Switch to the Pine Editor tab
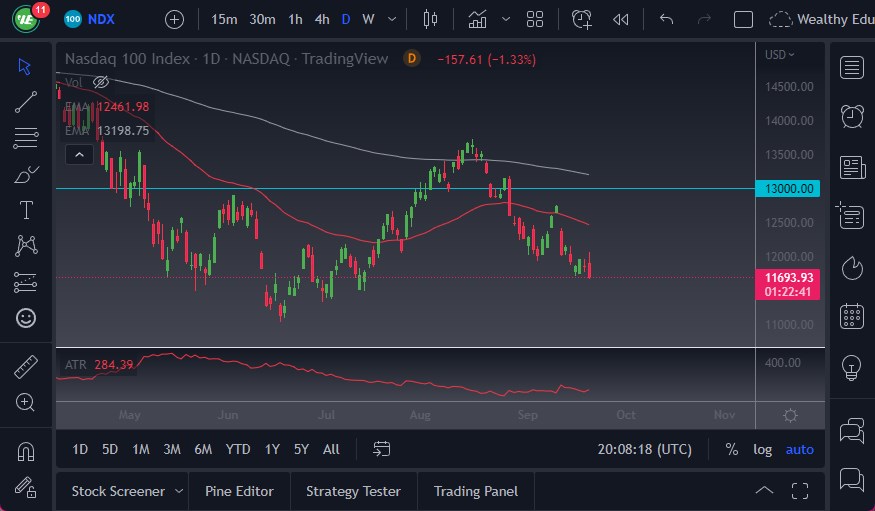 pos(239,491)
